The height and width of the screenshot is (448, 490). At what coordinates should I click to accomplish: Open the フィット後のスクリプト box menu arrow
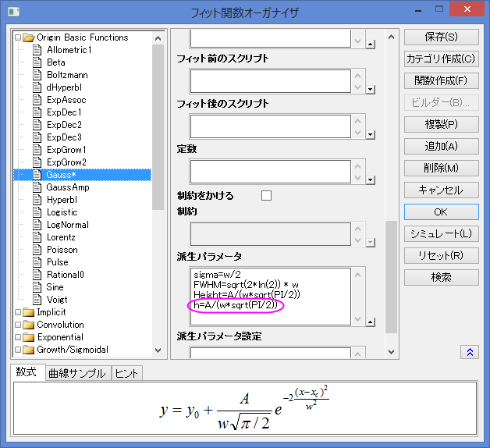click(x=371, y=135)
